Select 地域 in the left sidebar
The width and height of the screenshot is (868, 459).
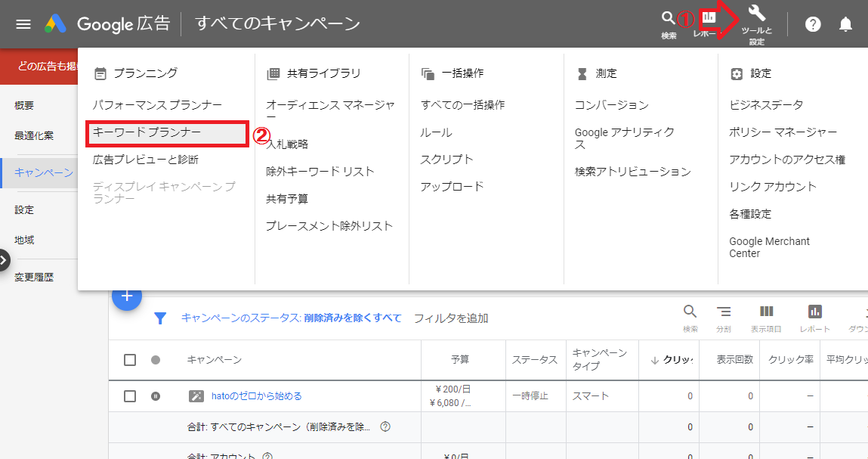24,240
